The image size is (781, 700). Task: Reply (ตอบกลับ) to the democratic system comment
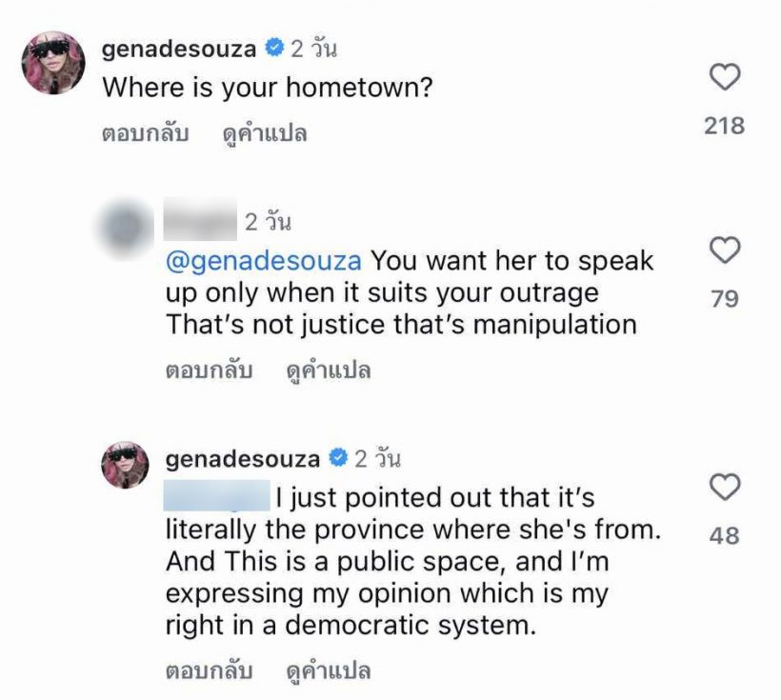pos(210,671)
